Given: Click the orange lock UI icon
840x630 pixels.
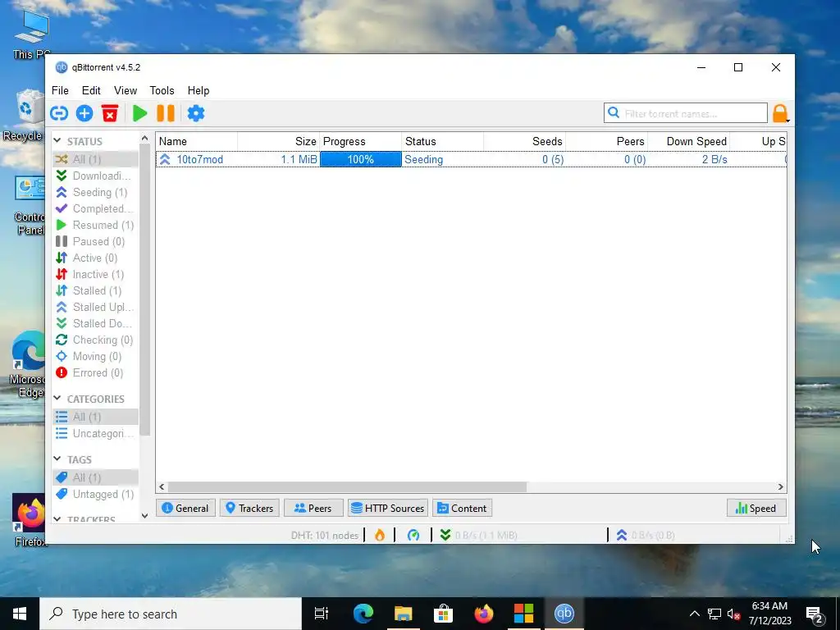Looking at the screenshot, I should coord(780,113).
